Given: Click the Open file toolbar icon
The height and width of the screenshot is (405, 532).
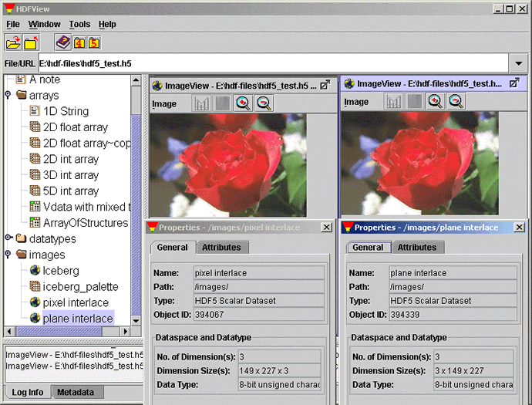Looking at the screenshot, I should tap(13, 43).
